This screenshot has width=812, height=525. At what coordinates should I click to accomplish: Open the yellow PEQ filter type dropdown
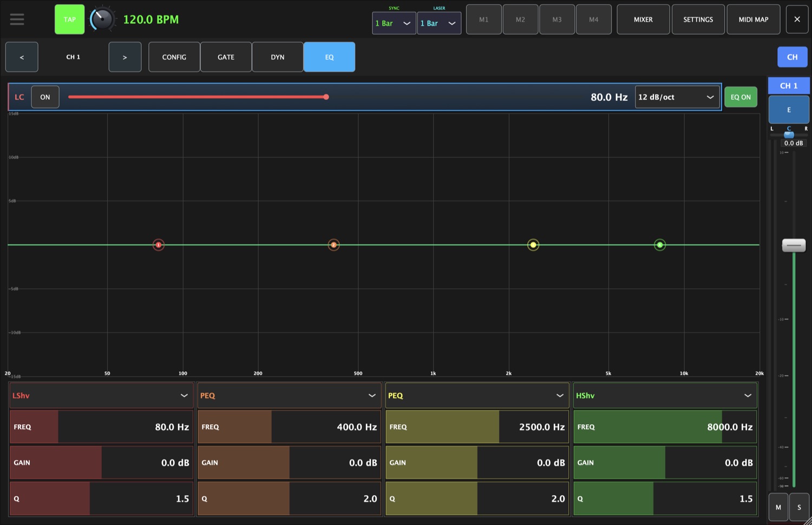point(477,396)
